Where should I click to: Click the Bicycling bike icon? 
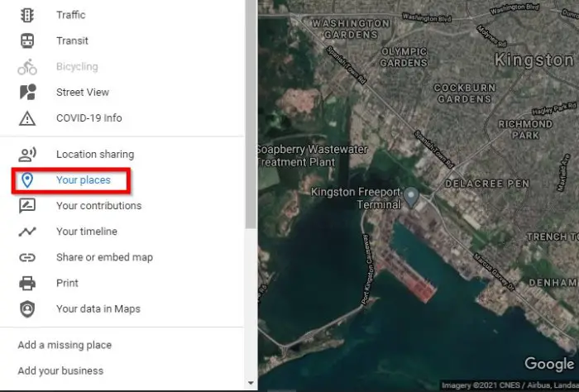coord(27,67)
